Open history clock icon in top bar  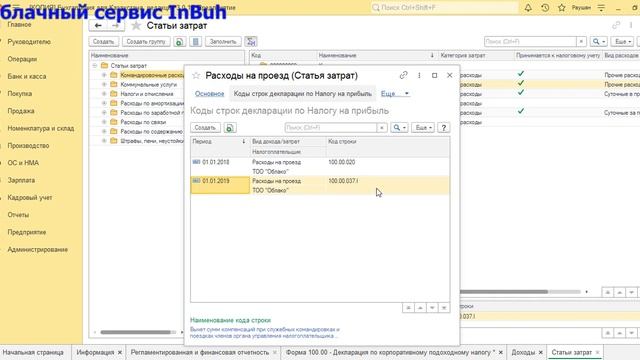click(x=545, y=7)
